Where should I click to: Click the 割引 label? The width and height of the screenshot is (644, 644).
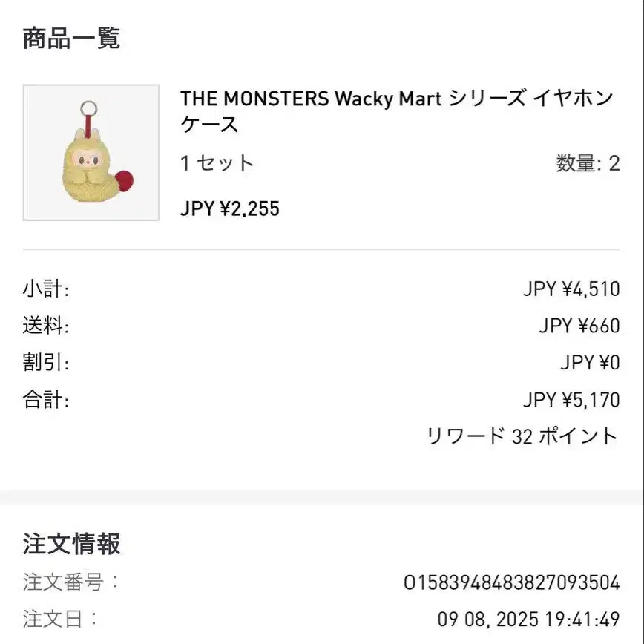point(45,364)
